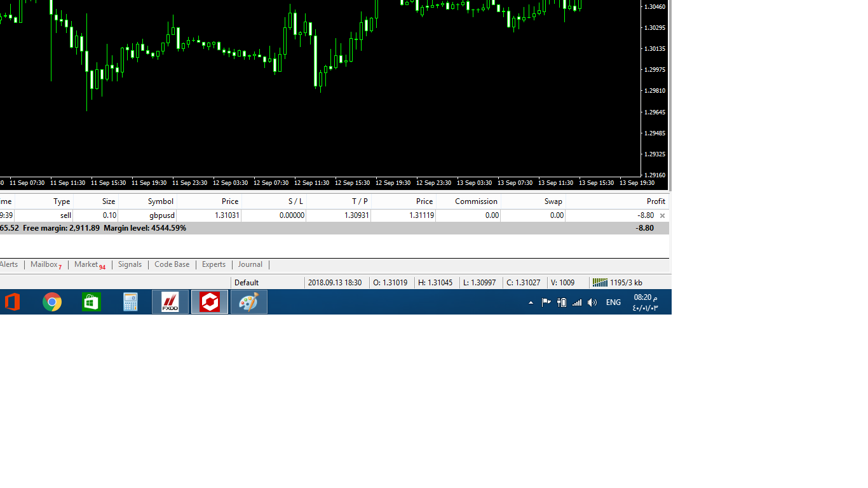Click the stop loss value 0.00000

(x=292, y=215)
